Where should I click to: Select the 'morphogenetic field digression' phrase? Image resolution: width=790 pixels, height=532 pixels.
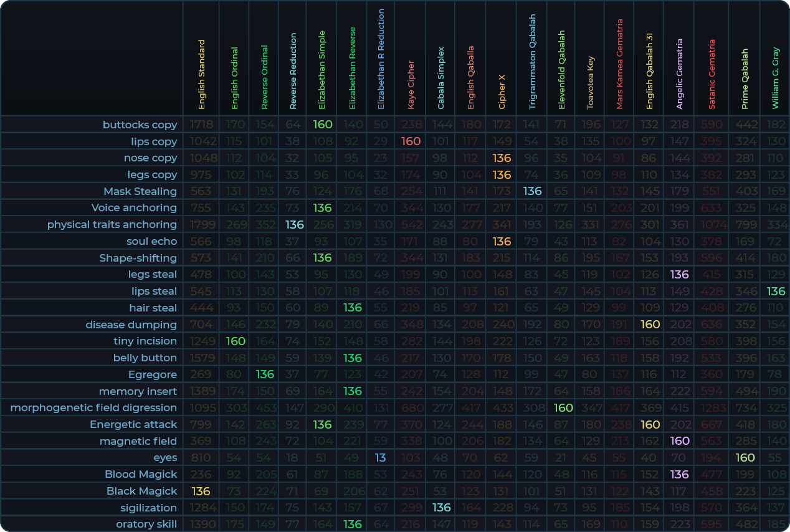tap(93, 407)
